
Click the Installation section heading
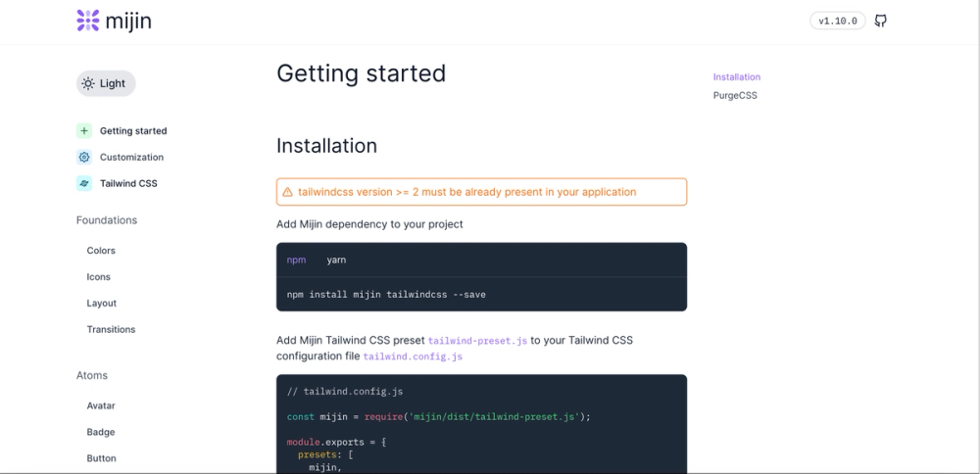[x=327, y=146]
